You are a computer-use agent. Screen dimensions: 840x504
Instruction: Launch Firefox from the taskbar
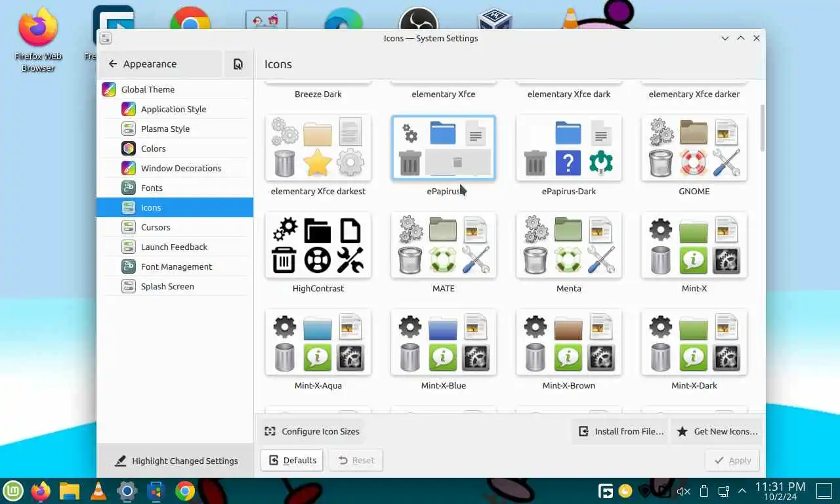coord(41,490)
